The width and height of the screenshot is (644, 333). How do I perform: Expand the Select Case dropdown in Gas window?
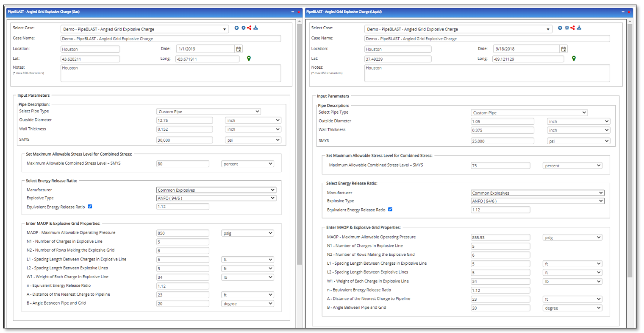pos(224,28)
